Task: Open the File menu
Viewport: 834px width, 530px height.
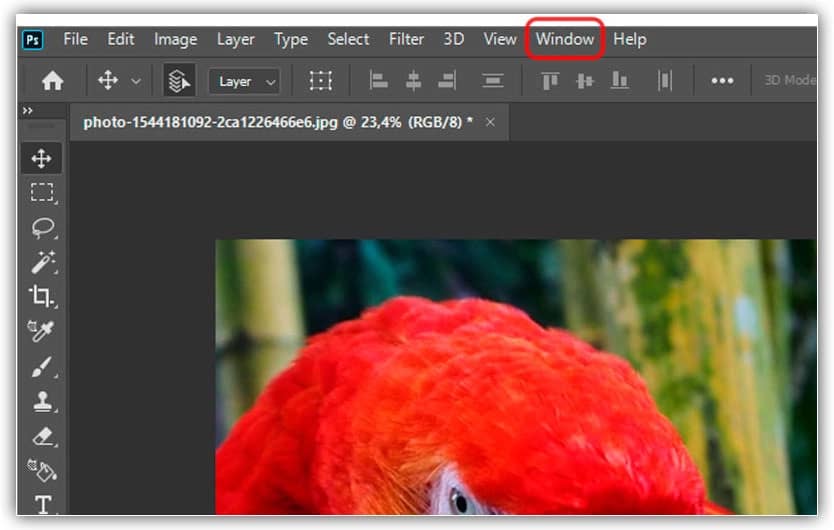Action: 76,39
